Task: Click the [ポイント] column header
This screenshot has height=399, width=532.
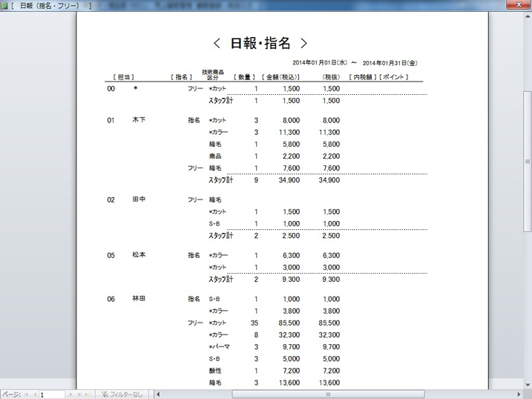Action: [393, 77]
